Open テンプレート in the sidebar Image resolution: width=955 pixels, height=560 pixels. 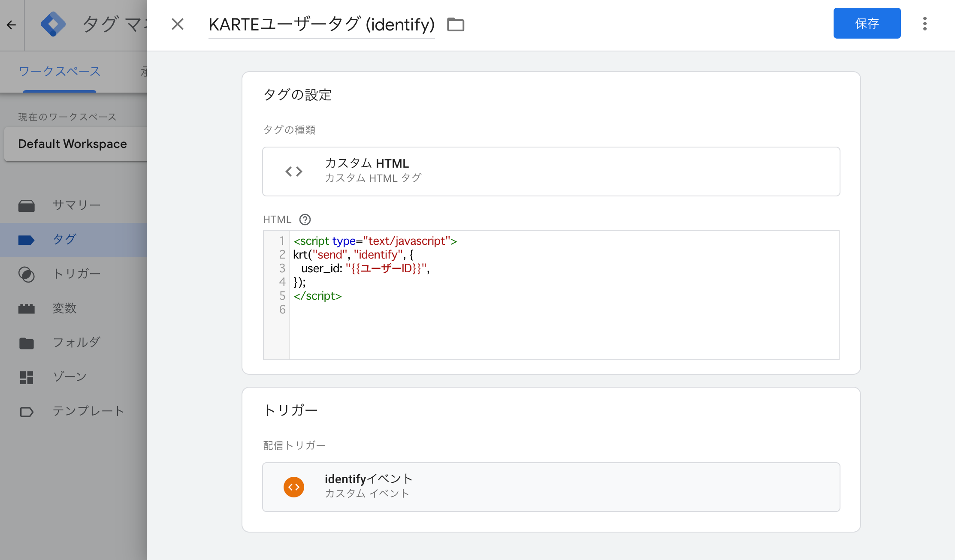(73, 411)
